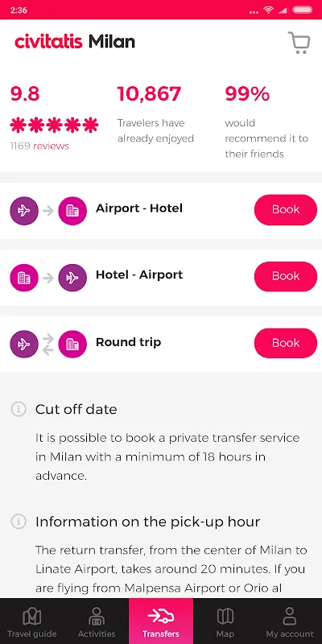Open the shopping cart icon

click(x=299, y=43)
